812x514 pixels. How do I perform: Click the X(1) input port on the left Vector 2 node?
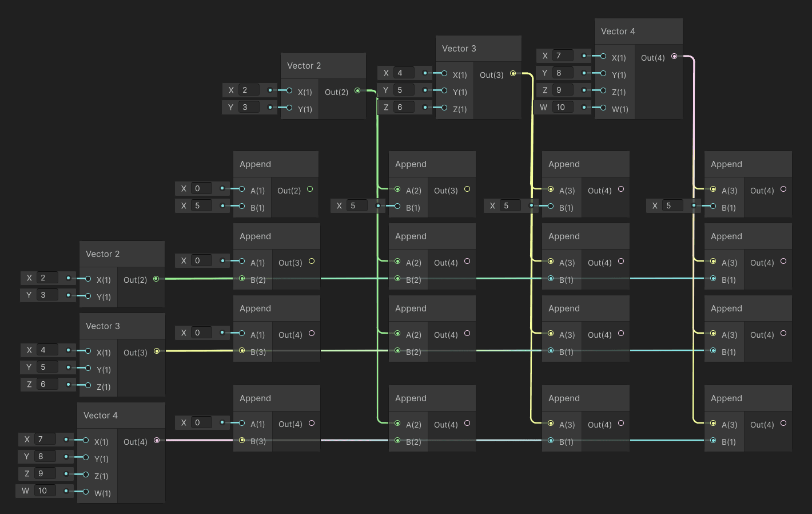(x=87, y=279)
